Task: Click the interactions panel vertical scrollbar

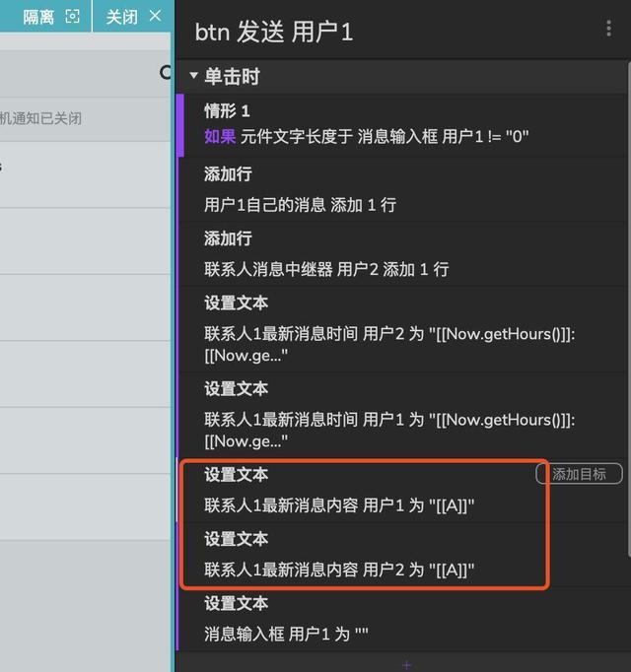Action: click(629, 308)
